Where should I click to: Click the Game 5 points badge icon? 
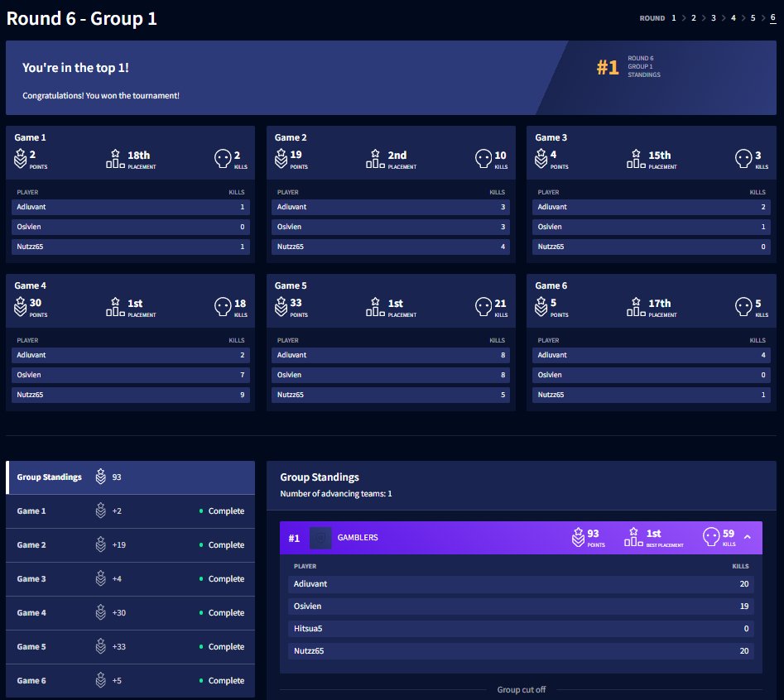pyautogui.click(x=281, y=306)
